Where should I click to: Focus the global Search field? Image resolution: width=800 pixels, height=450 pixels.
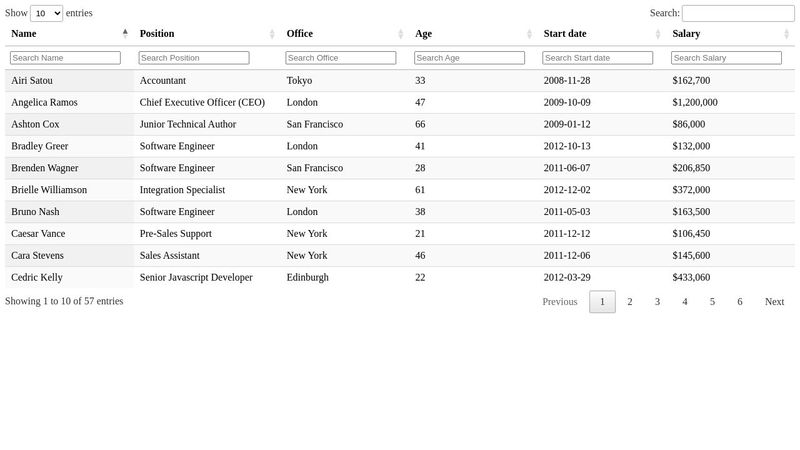point(738,13)
